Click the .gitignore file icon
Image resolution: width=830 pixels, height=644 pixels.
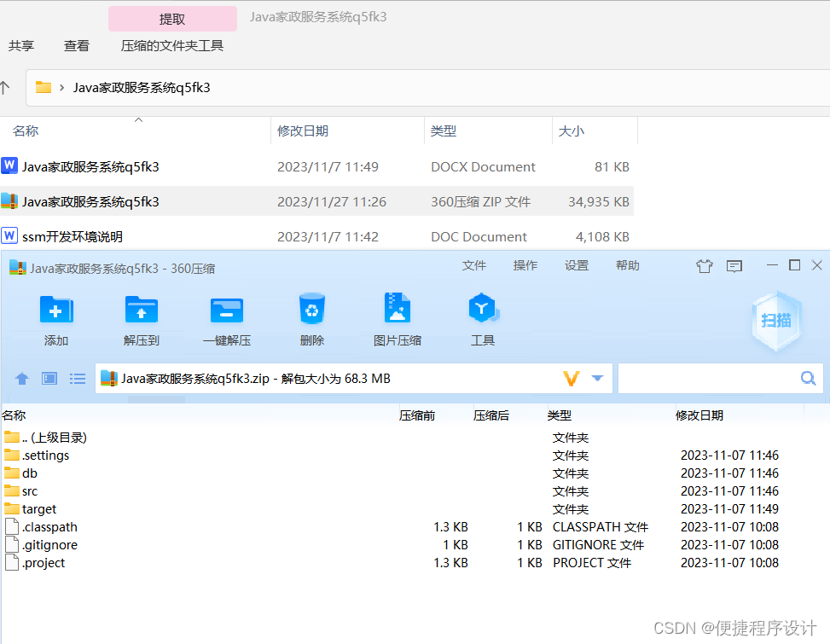pos(12,545)
